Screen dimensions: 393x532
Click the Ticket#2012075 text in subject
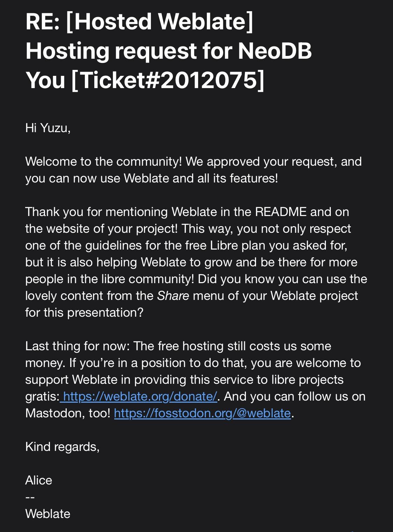[x=168, y=80]
